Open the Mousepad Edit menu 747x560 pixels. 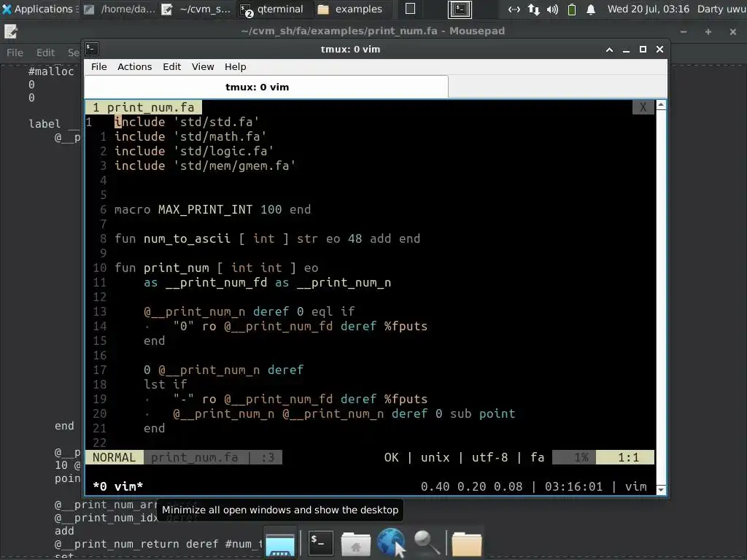click(x=45, y=52)
